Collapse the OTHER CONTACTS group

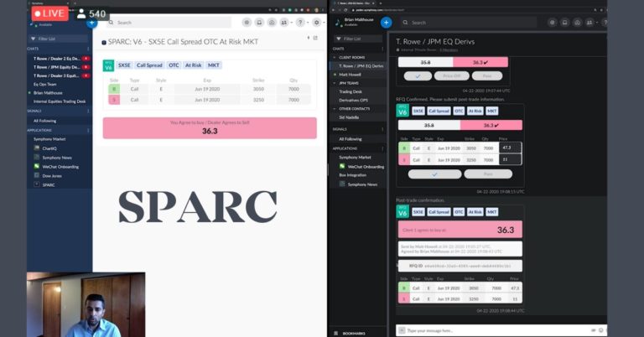pos(335,109)
